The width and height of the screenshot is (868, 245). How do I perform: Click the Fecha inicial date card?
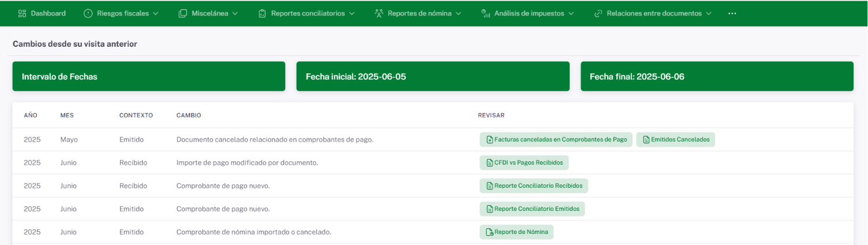coord(433,76)
